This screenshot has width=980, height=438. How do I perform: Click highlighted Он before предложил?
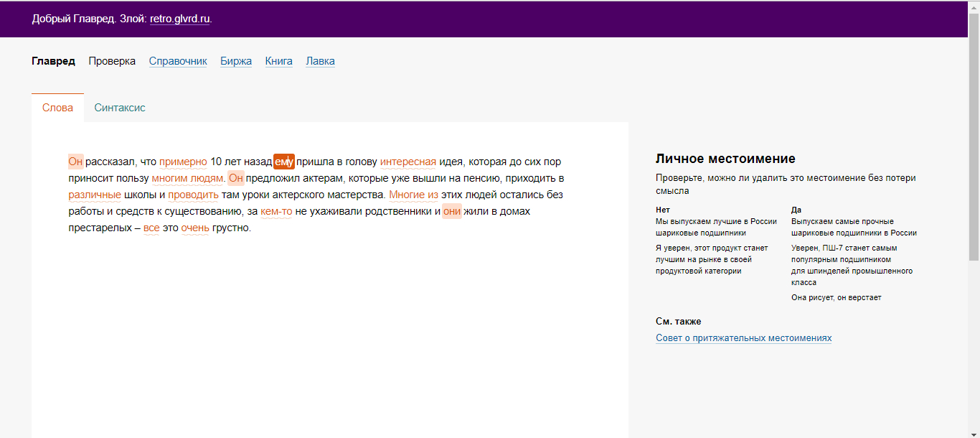236,178
